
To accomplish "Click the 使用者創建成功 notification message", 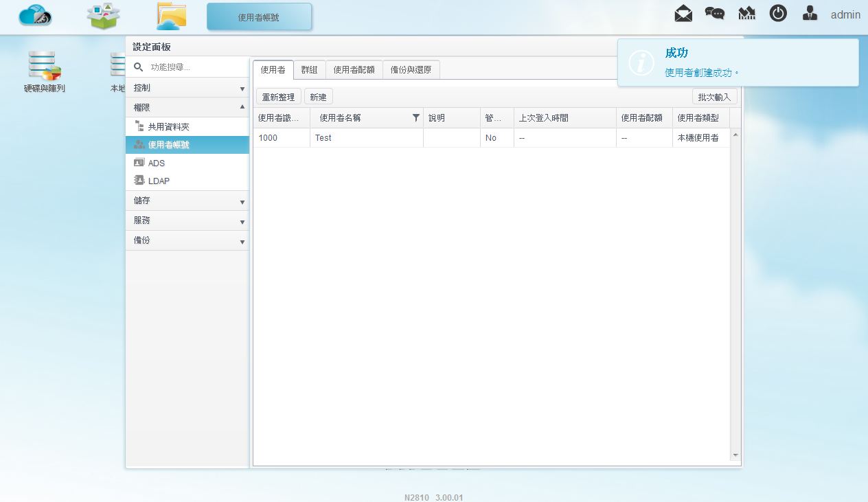I will coord(702,72).
